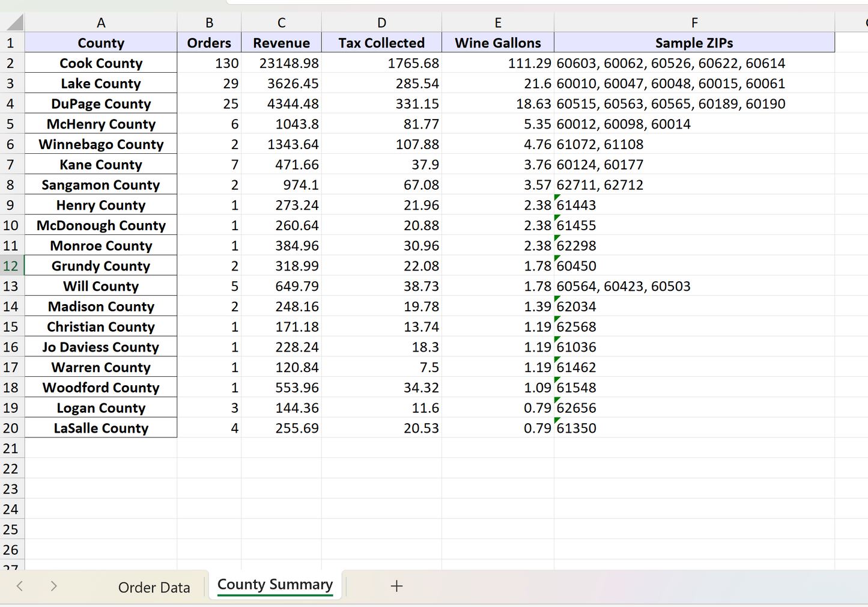The image size is (868, 607).
Task: Click ZIP cell 60564, 60423, 60503
Action: coord(694,286)
